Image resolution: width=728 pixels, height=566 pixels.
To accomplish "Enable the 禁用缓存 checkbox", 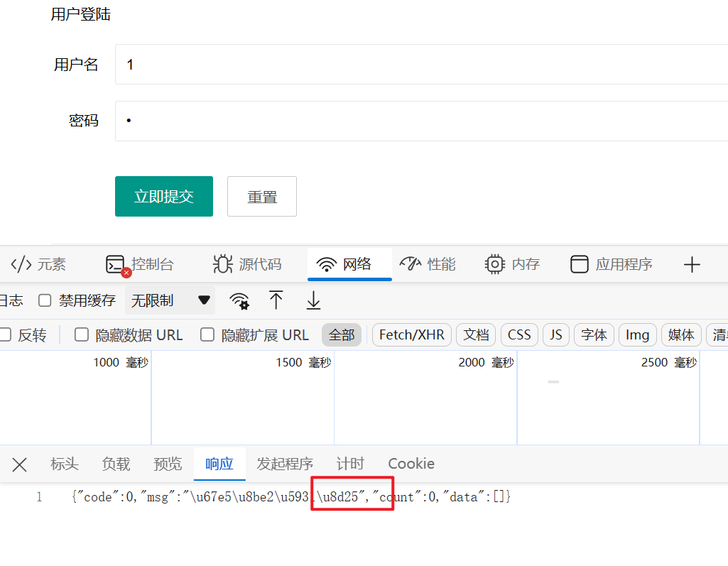I will point(45,300).
